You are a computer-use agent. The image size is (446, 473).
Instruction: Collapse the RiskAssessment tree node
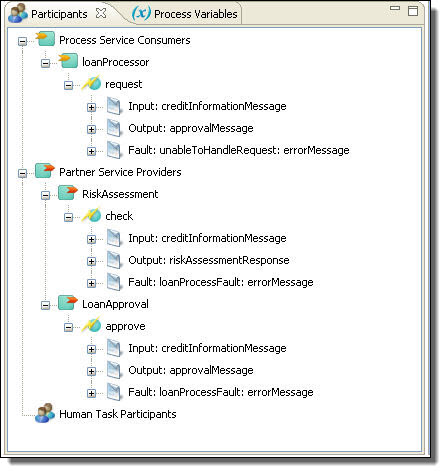tap(45, 195)
